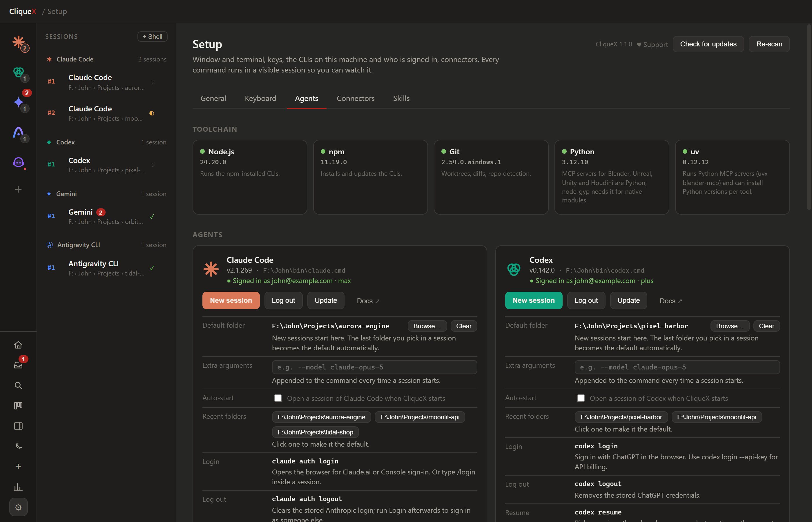
Task: Collapse the Claude Code sessions group
Action: coord(106,59)
